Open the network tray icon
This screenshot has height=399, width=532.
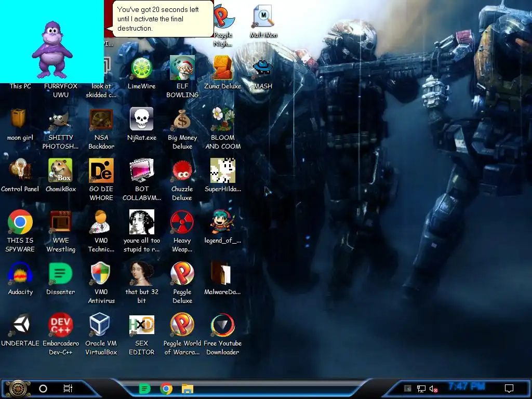(x=421, y=389)
